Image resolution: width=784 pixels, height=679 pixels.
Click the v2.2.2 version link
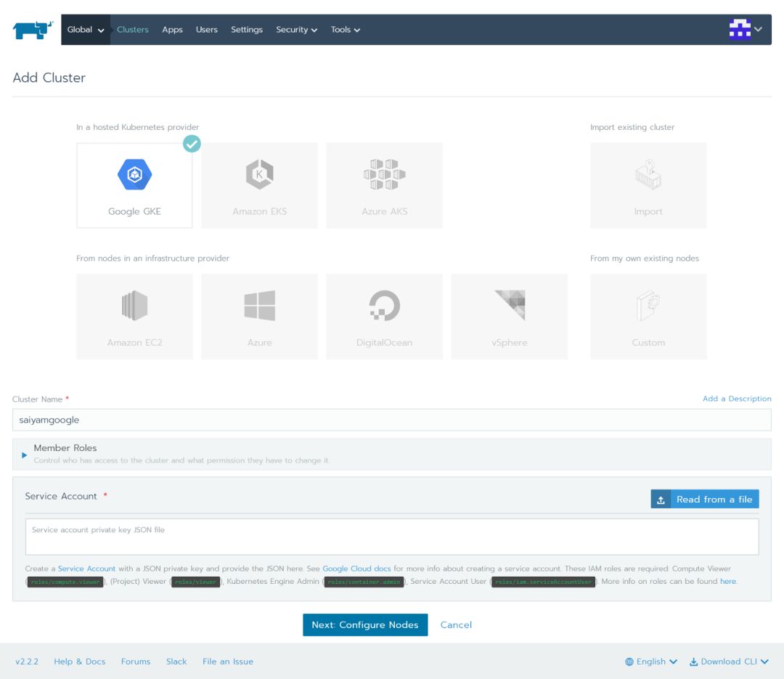[27, 662]
